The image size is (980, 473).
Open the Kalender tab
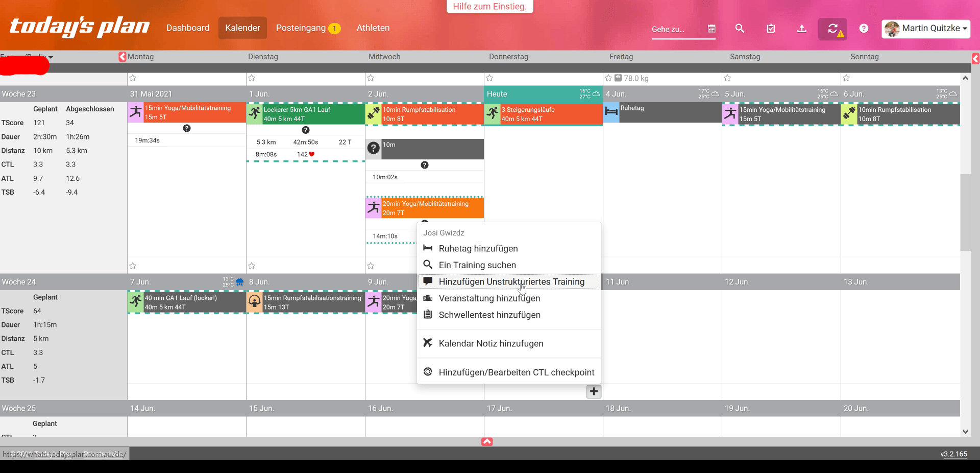tap(242, 28)
